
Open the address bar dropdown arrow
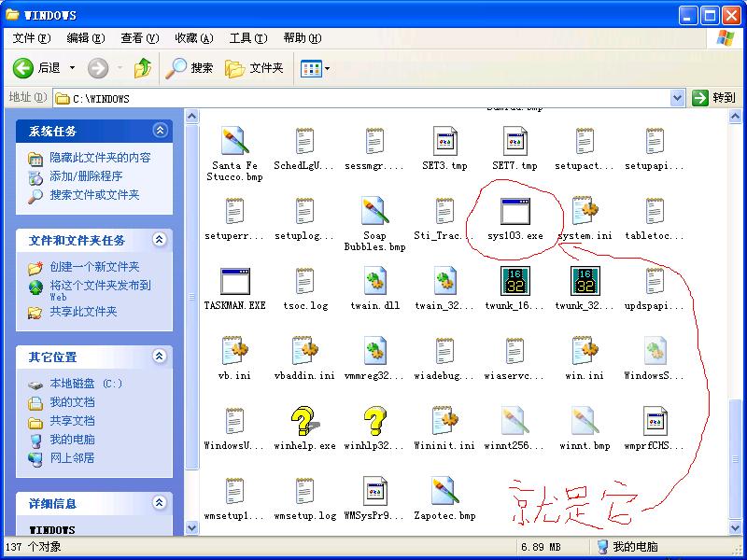tap(678, 98)
